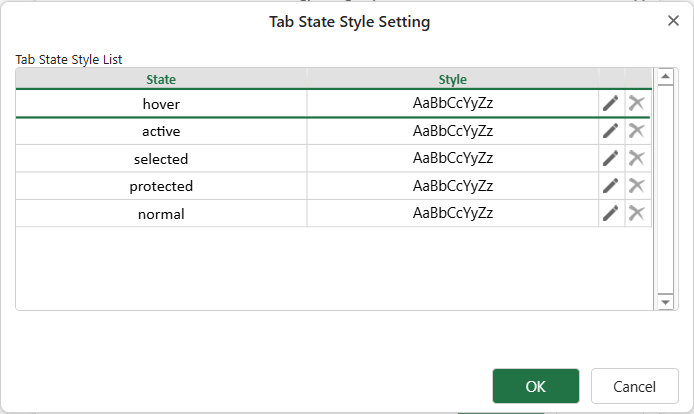Click the State column header
Image resolution: width=694 pixels, height=414 pixels.
(161, 79)
